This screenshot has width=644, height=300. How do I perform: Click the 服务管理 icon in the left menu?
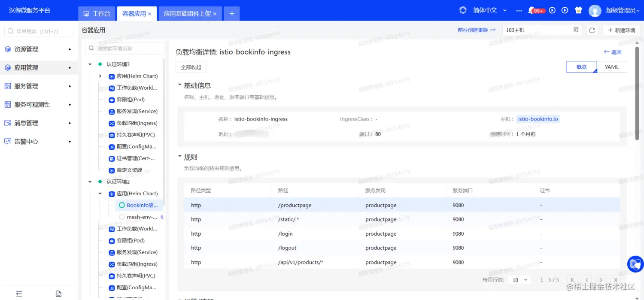8,86
